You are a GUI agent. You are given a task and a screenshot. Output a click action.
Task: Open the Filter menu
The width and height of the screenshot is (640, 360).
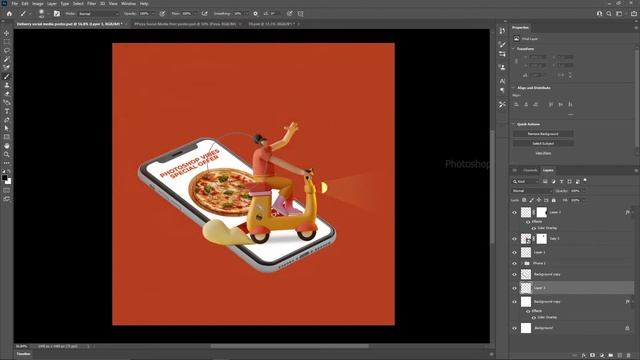click(92, 4)
